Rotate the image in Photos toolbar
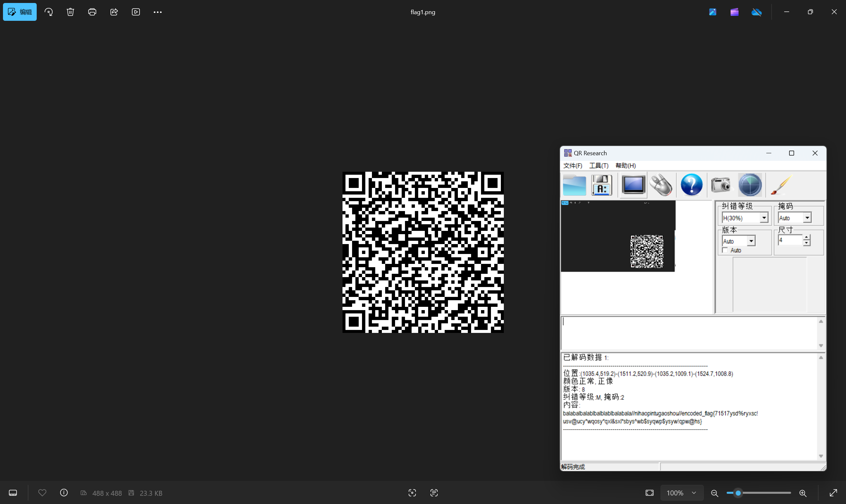Image resolution: width=846 pixels, height=504 pixels. [49, 12]
